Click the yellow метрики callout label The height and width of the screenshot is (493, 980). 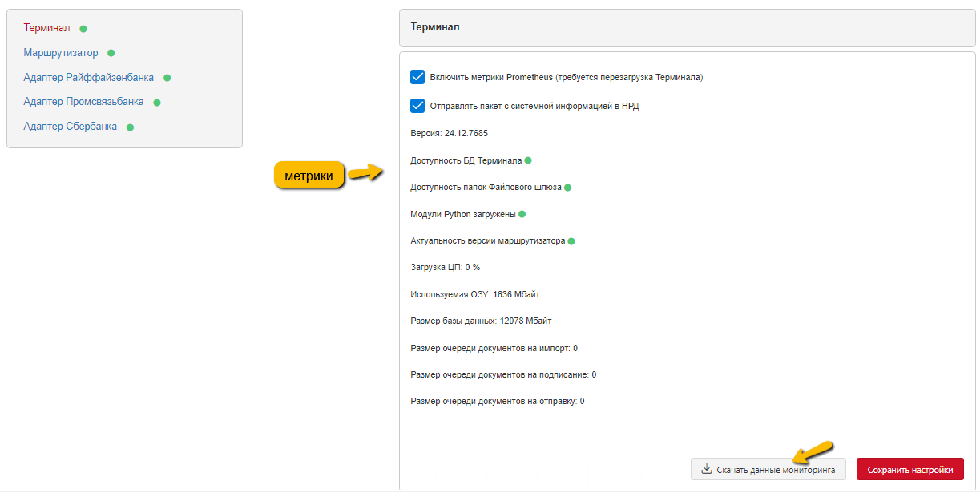309,176
